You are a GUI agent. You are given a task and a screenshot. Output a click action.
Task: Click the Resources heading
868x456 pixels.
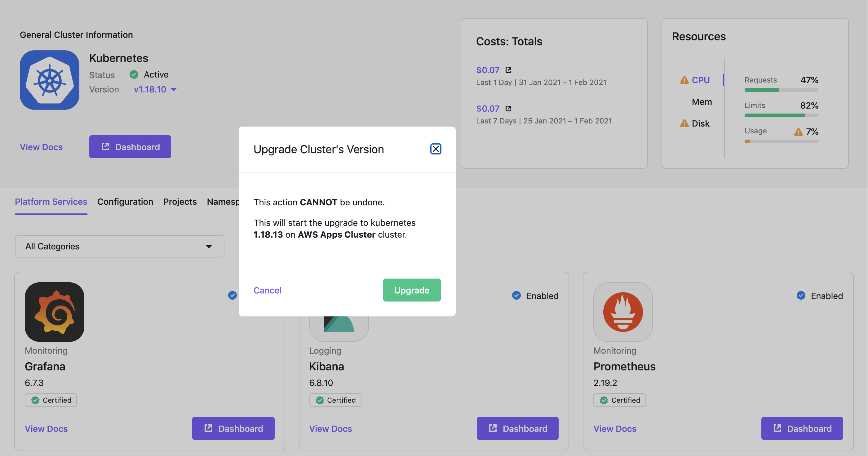coord(699,36)
